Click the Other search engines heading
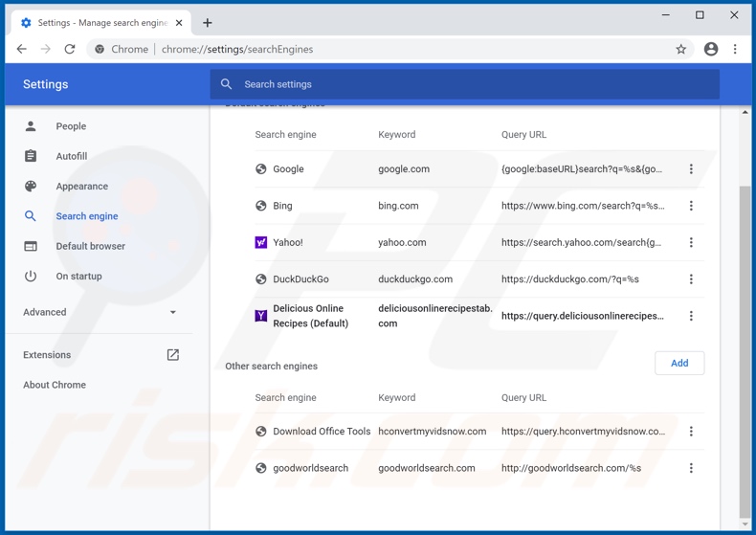Viewport: 756px width, 535px height. 272,367
